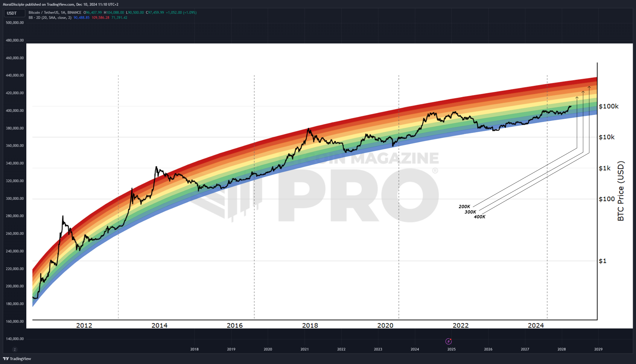Click the 300K target annotation text

click(470, 212)
